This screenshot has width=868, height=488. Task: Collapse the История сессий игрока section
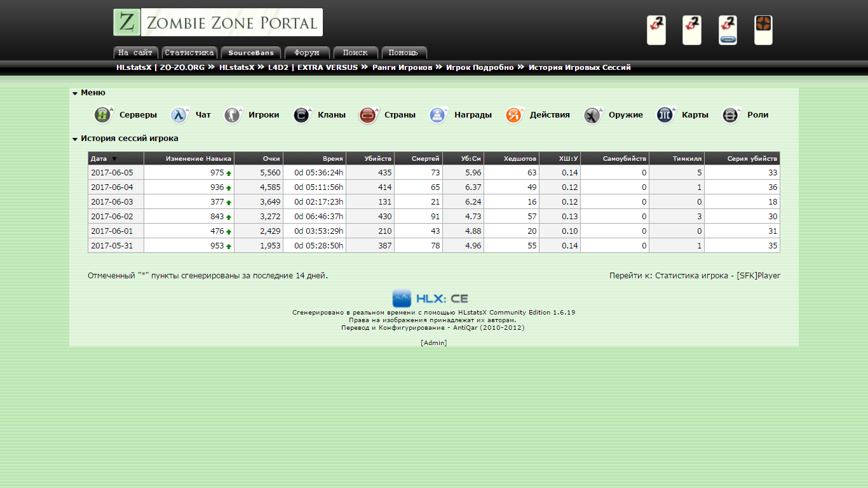pyautogui.click(x=75, y=139)
